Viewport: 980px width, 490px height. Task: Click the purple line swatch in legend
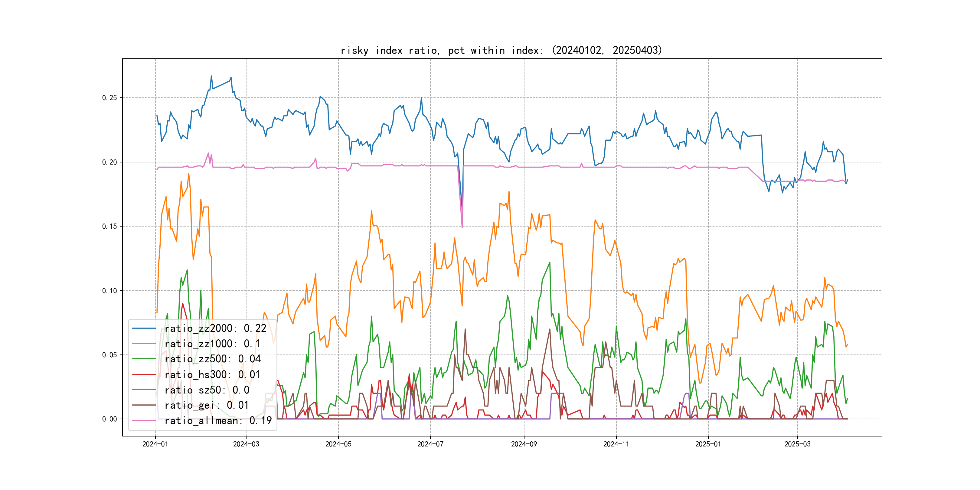pos(144,390)
